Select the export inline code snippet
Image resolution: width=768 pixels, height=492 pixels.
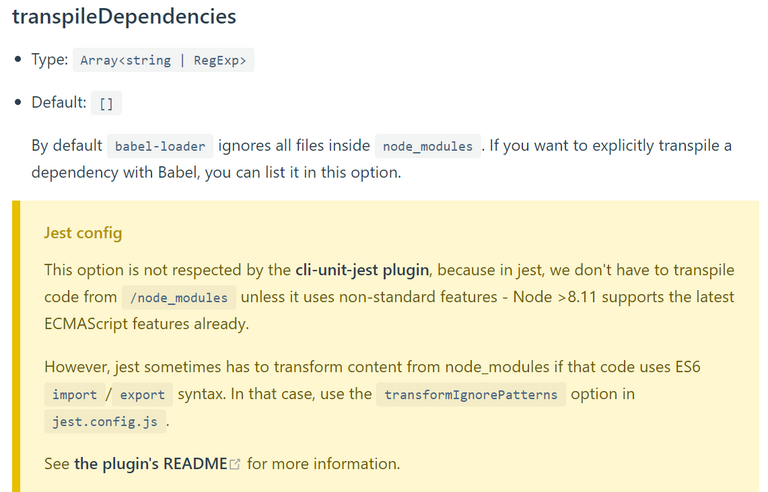coord(142,394)
